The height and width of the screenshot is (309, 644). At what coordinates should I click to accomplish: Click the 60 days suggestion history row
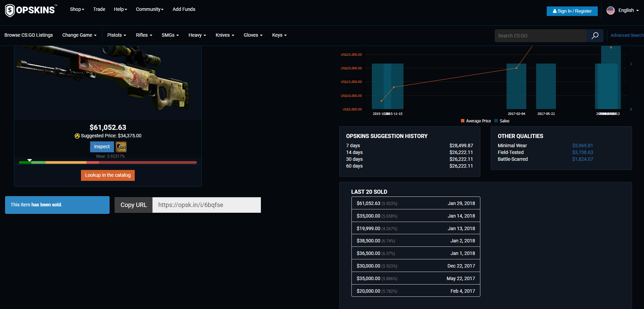pos(410,166)
